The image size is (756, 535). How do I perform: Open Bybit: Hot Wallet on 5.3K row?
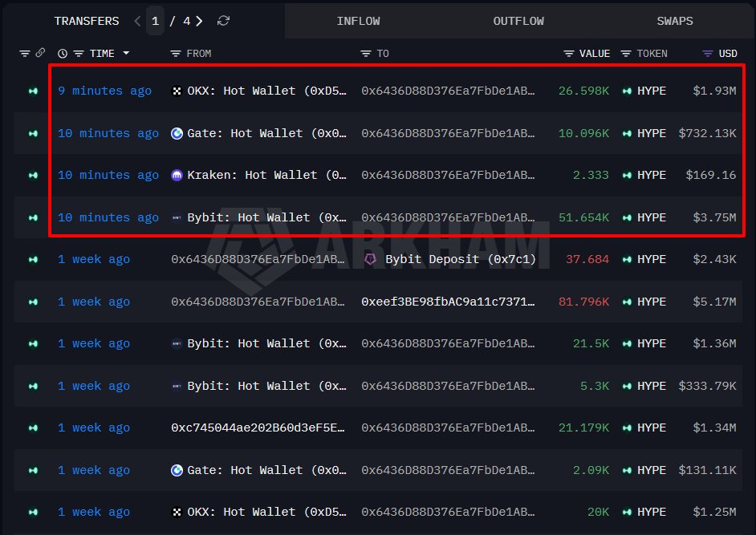point(266,386)
